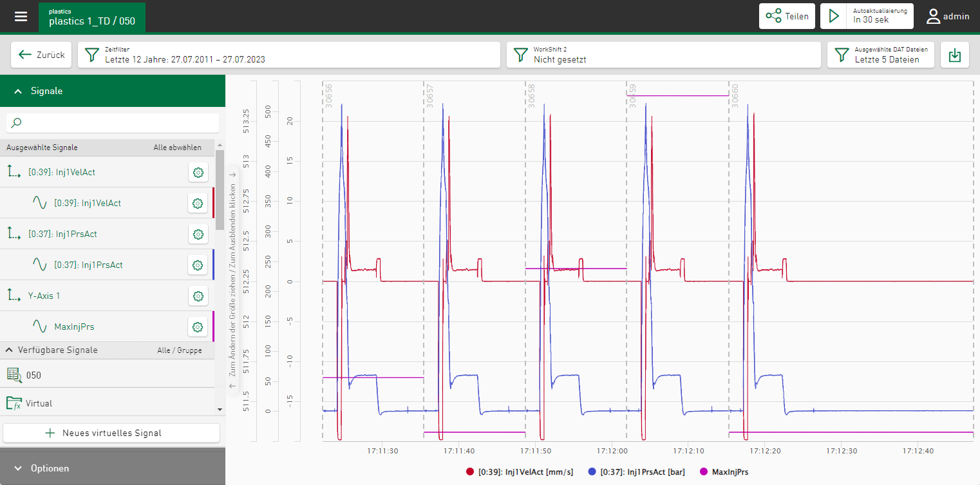Open settings gear for Y-Axis 1
The height and width of the screenshot is (485, 980).
(198, 296)
